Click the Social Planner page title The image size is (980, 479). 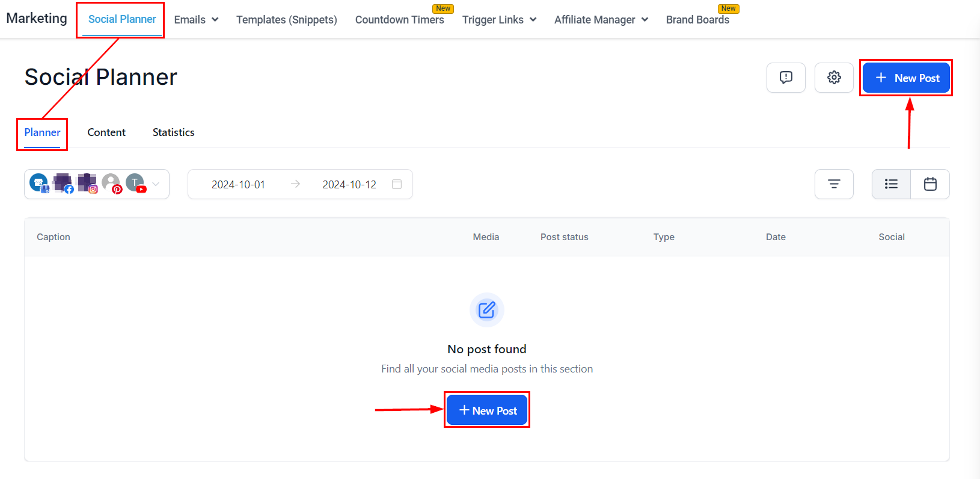pos(101,77)
